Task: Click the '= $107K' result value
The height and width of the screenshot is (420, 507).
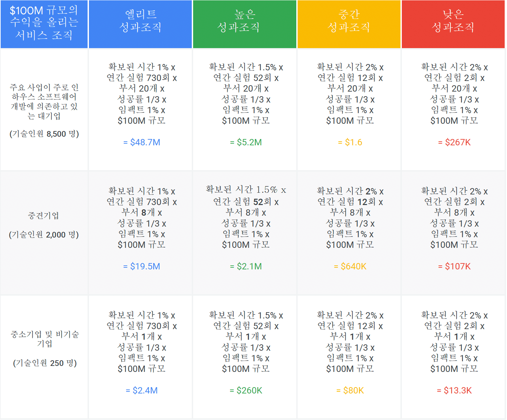Action: pyautogui.click(x=454, y=266)
